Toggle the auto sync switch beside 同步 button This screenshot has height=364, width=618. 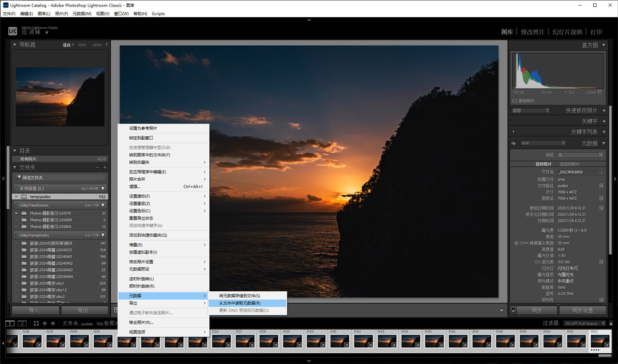click(x=513, y=310)
